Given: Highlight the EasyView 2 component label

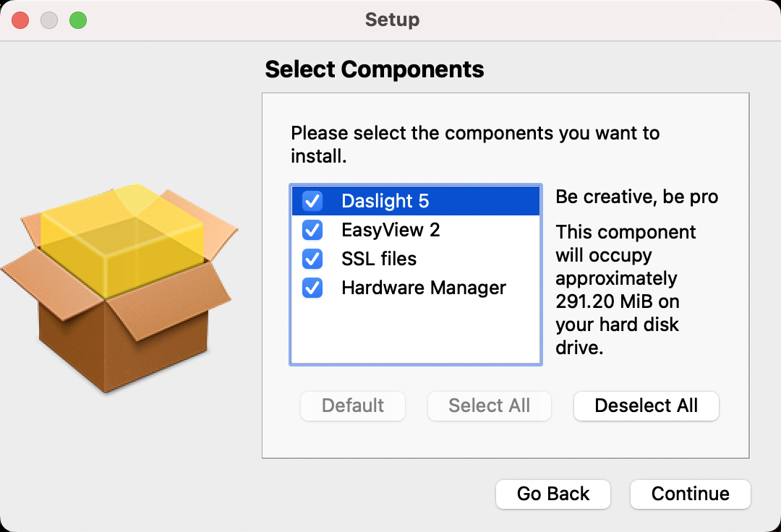Looking at the screenshot, I should [x=390, y=230].
